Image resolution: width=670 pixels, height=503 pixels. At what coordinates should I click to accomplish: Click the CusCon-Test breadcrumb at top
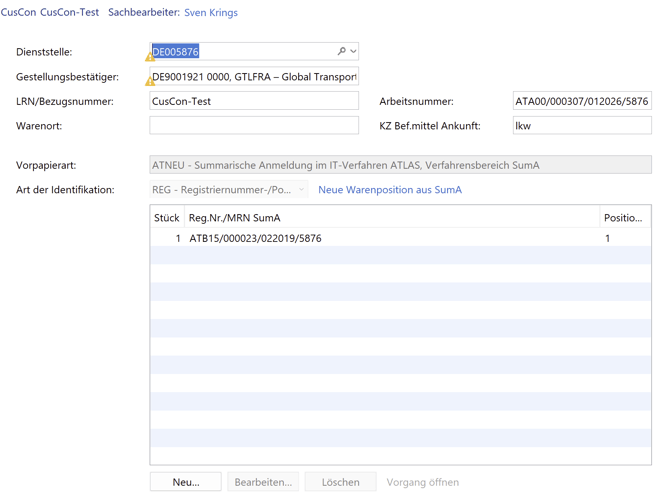[69, 13]
